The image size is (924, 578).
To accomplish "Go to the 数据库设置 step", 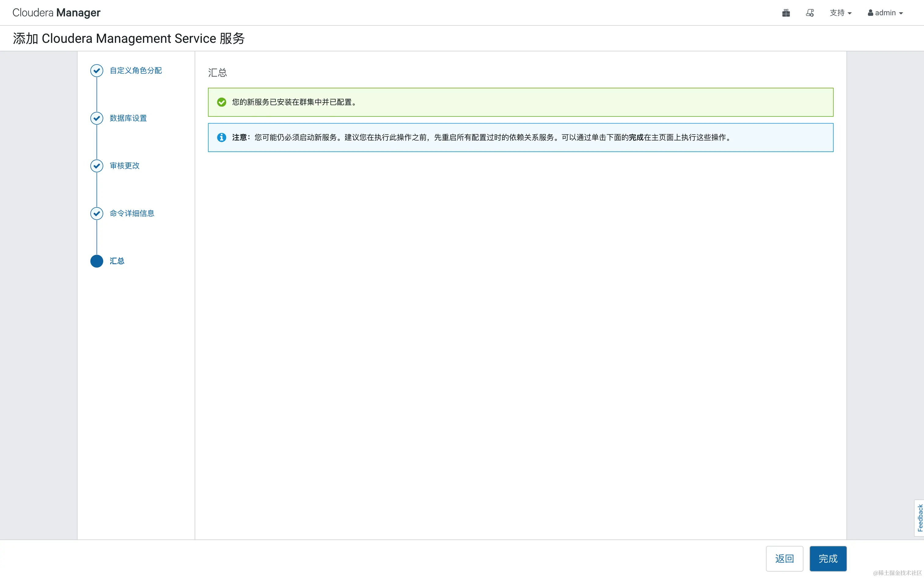I will coord(128,118).
